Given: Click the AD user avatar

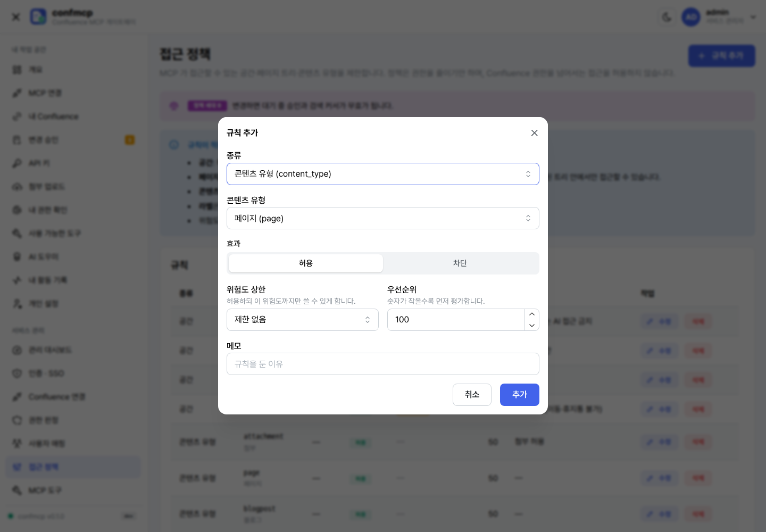Looking at the screenshot, I should 691,17.
